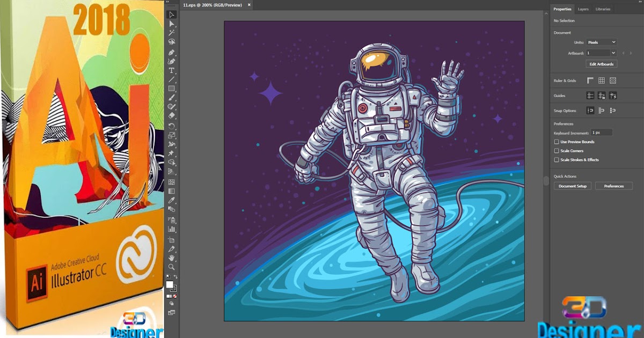Toggle Snap to Grid option
644x338 pixels.
point(613,110)
